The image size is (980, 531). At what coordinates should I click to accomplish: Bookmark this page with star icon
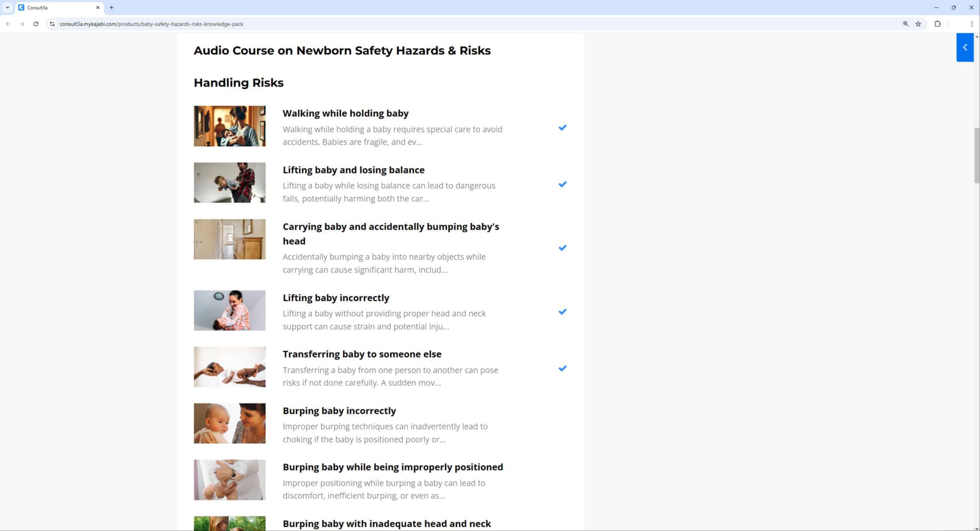click(918, 24)
